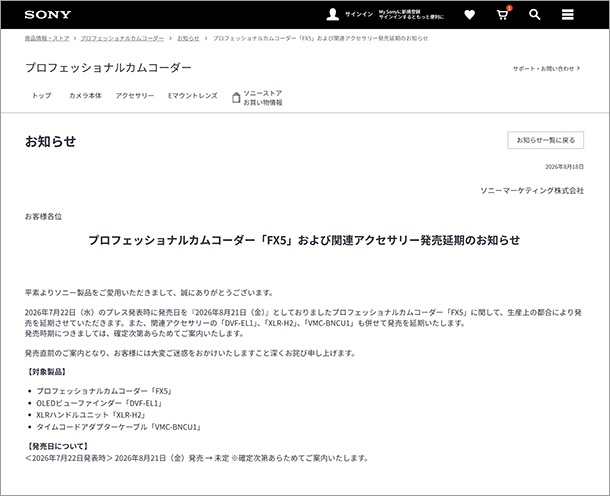
Task: Click the SONY logo
Action: pyautogui.click(x=48, y=15)
